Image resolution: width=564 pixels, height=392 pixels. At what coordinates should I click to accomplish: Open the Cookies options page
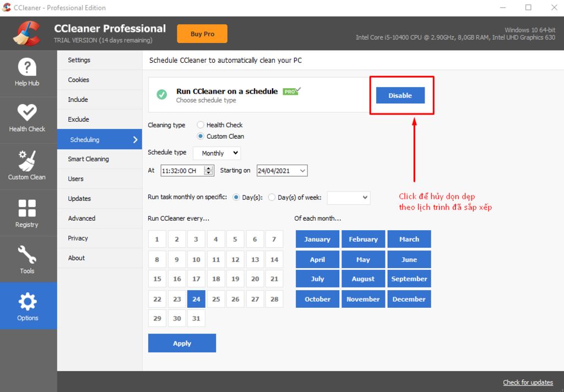tap(100, 80)
